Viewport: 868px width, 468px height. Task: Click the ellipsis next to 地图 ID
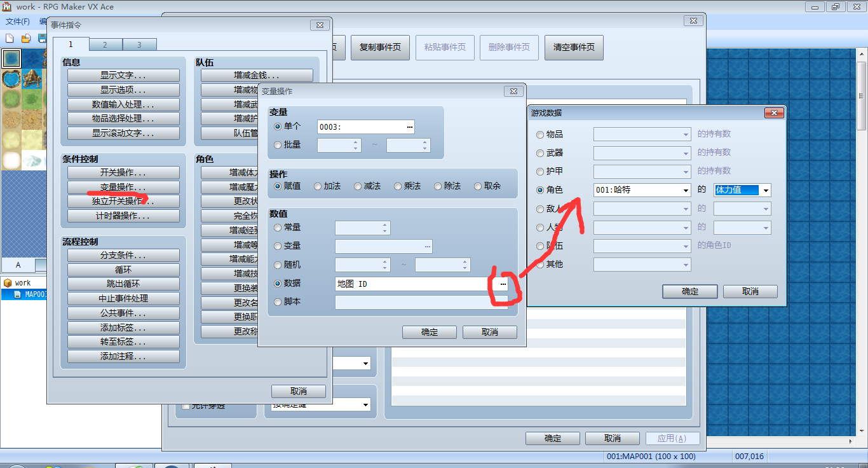tap(503, 284)
